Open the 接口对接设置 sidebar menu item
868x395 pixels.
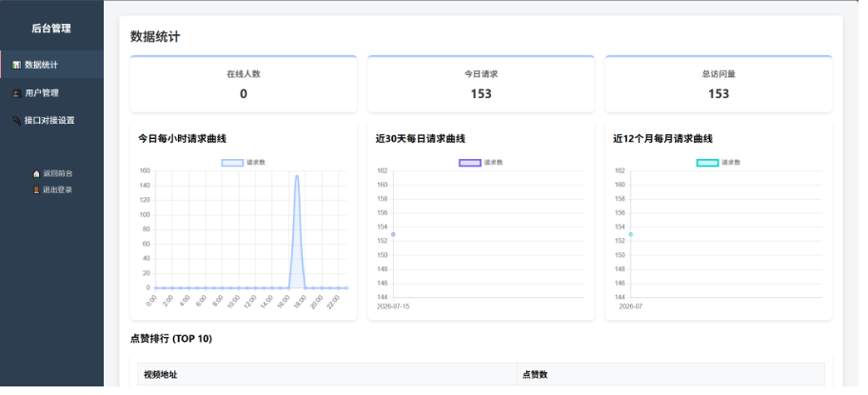point(51,120)
